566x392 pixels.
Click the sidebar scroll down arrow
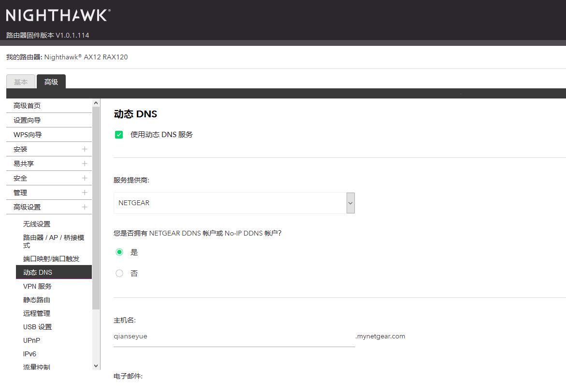tap(96, 366)
